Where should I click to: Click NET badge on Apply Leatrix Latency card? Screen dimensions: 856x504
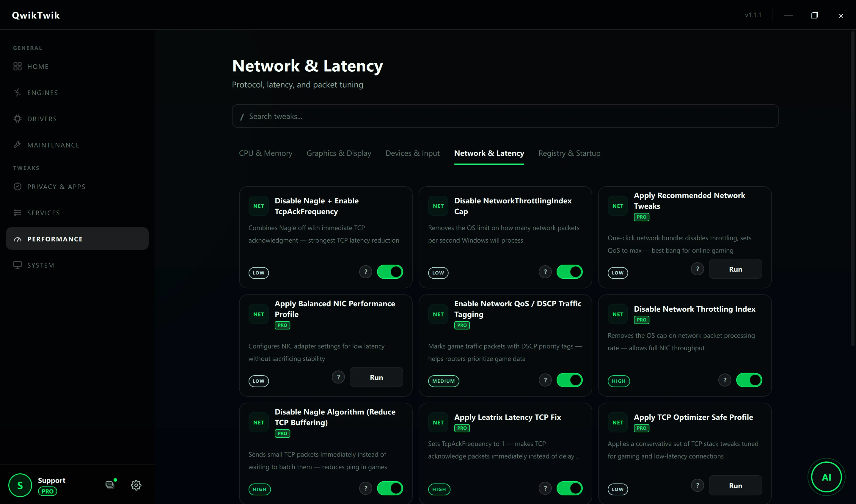click(438, 422)
